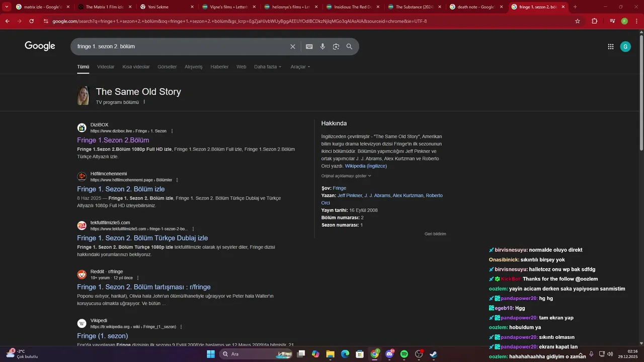The image size is (644, 362).
Task: Open the on-screen keyboard input tool
Action: [309, 46]
